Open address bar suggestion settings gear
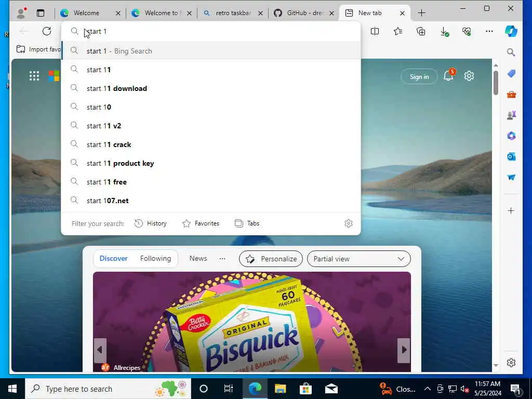The image size is (532, 399). (349, 223)
